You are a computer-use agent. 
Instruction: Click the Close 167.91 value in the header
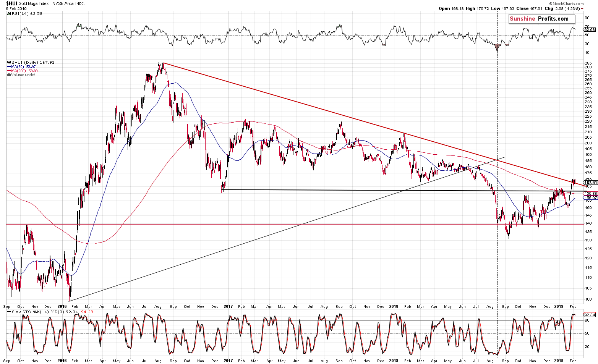coord(529,8)
